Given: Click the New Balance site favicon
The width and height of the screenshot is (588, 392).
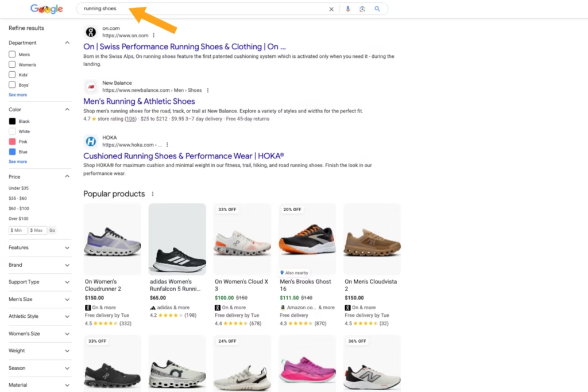Looking at the screenshot, I should pyautogui.click(x=91, y=87).
